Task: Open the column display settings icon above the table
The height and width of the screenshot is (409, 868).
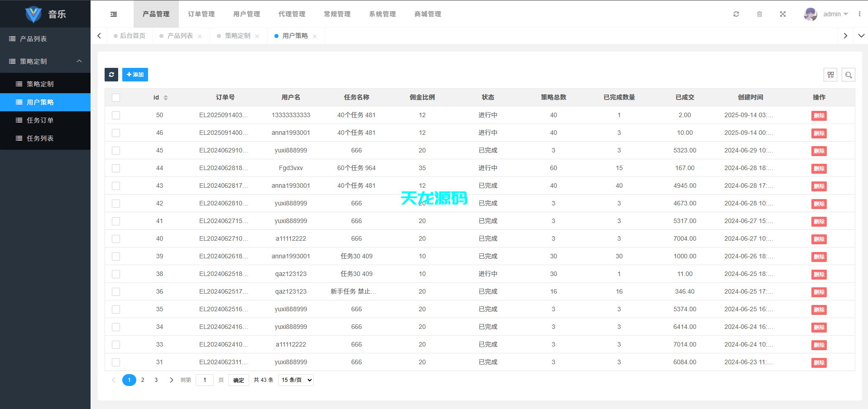Action: pyautogui.click(x=831, y=75)
